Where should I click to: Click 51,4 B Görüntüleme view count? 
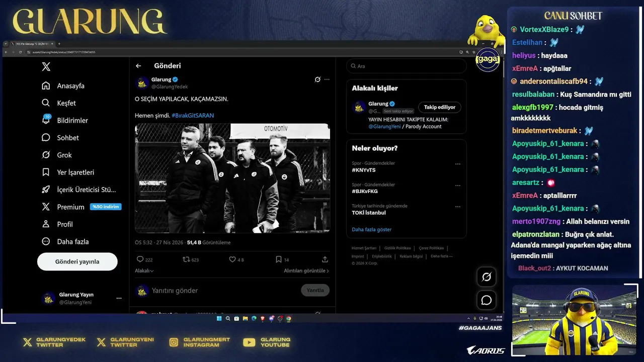[209, 242]
